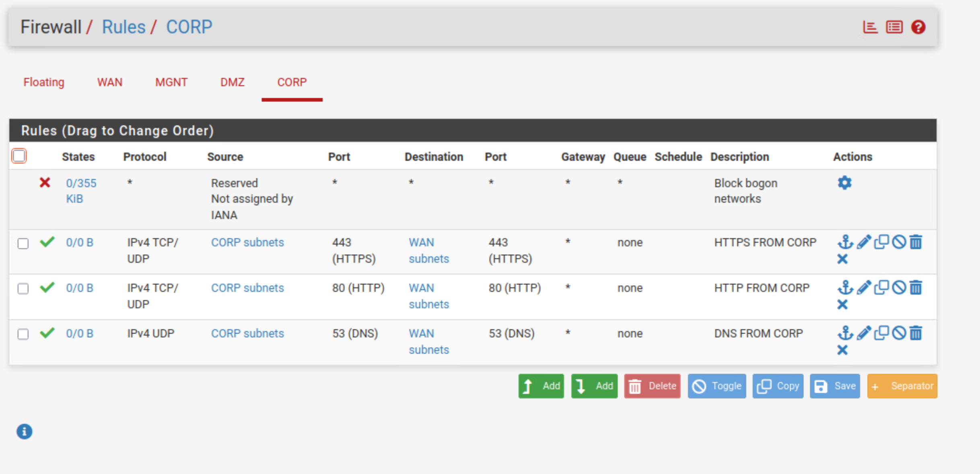Edit the HTTP FROM CORP rule with pencil icon

pyautogui.click(x=863, y=288)
